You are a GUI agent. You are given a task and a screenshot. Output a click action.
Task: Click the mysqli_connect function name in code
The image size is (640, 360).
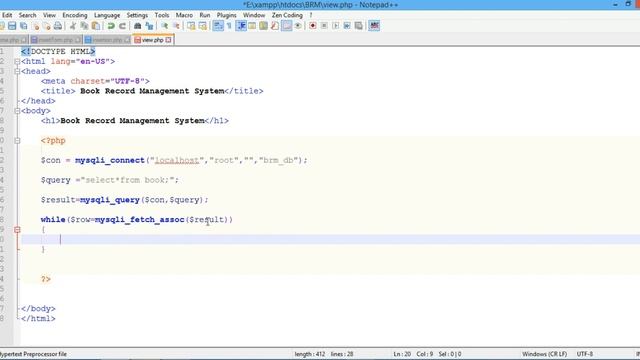tap(109, 160)
